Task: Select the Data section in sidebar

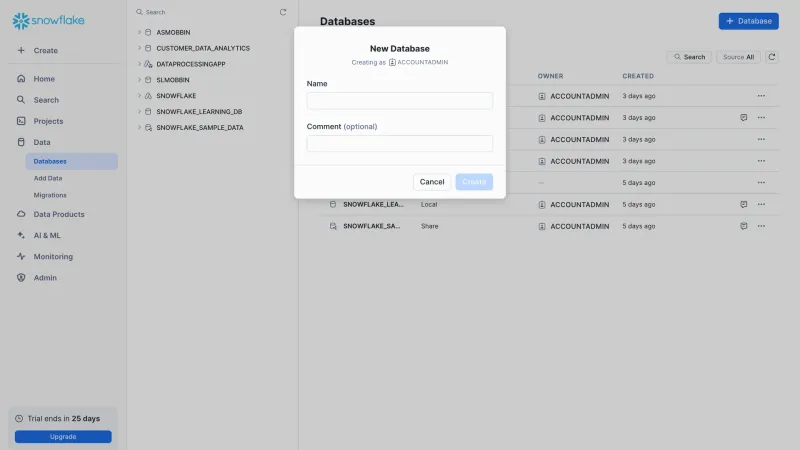Action: pyautogui.click(x=42, y=142)
